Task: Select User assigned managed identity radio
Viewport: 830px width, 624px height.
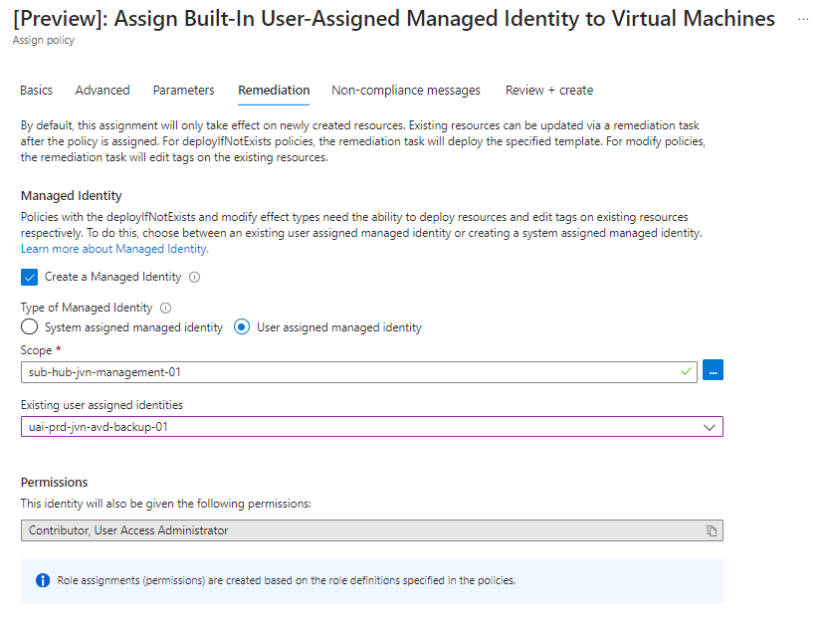Action: (242, 327)
